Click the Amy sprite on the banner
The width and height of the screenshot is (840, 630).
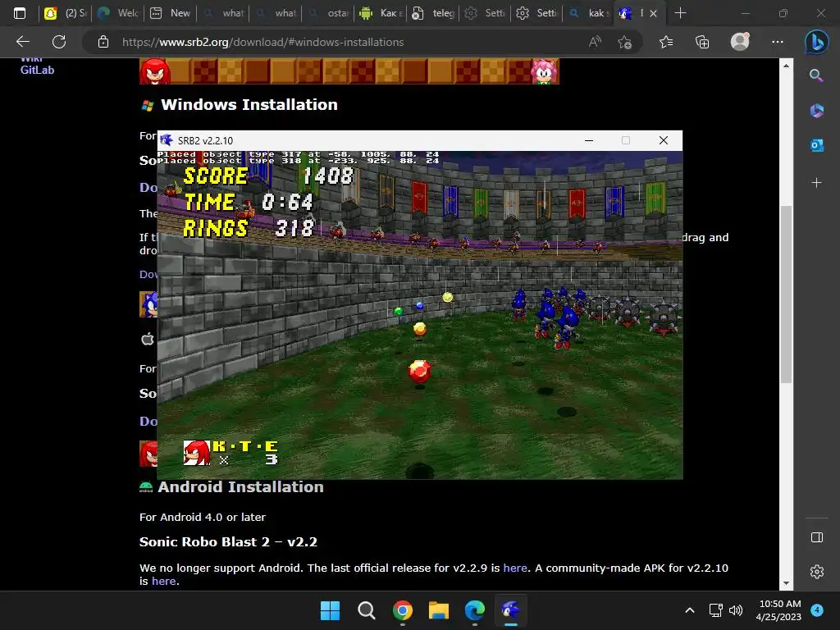pos(545,71)
